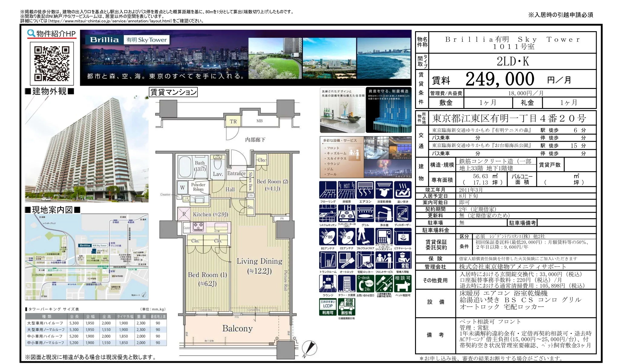Click the sea and bridge photo in banner
The height and width of the screenshot is (364, 622).
pos(384,58)
